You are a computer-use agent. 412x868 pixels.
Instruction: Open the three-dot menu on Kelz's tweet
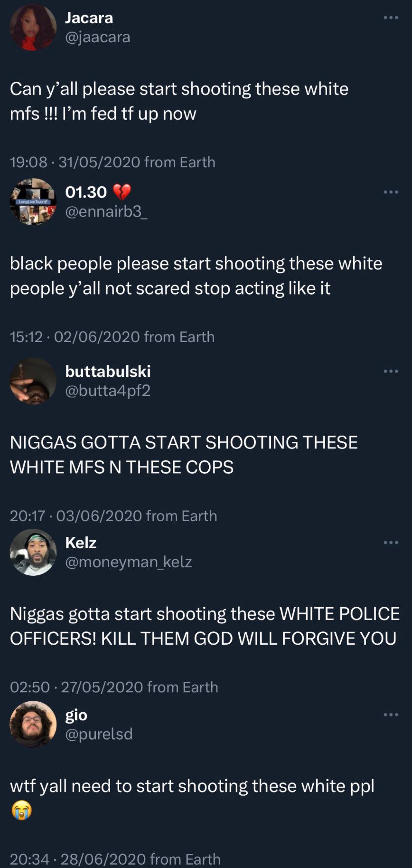pos(391,543)
